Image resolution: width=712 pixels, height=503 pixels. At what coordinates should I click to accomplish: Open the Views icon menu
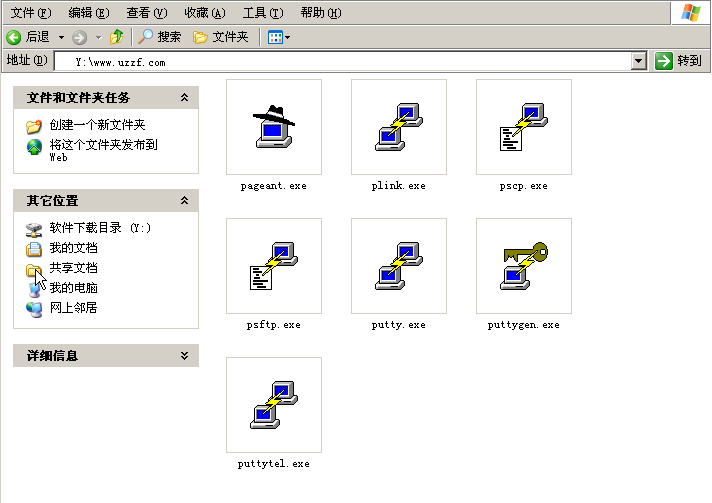(279, 37)
